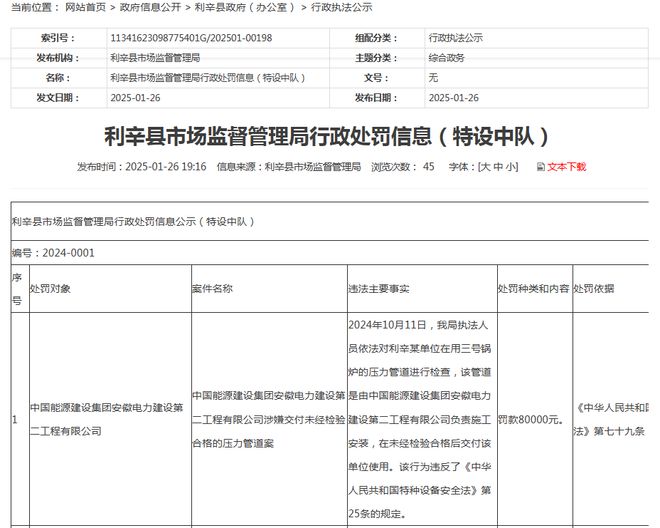Viewport: 660px width, 528px height.
Task: Click the 浏览次数 45 counter
Action: click(x=402, y=167)
